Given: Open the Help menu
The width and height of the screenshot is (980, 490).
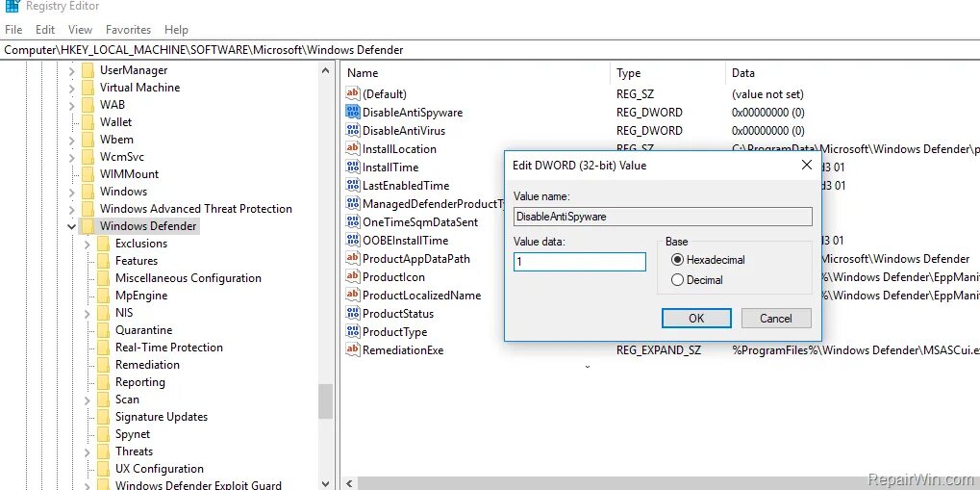Looking at the screenshot, I should click(x=176, y=30).
